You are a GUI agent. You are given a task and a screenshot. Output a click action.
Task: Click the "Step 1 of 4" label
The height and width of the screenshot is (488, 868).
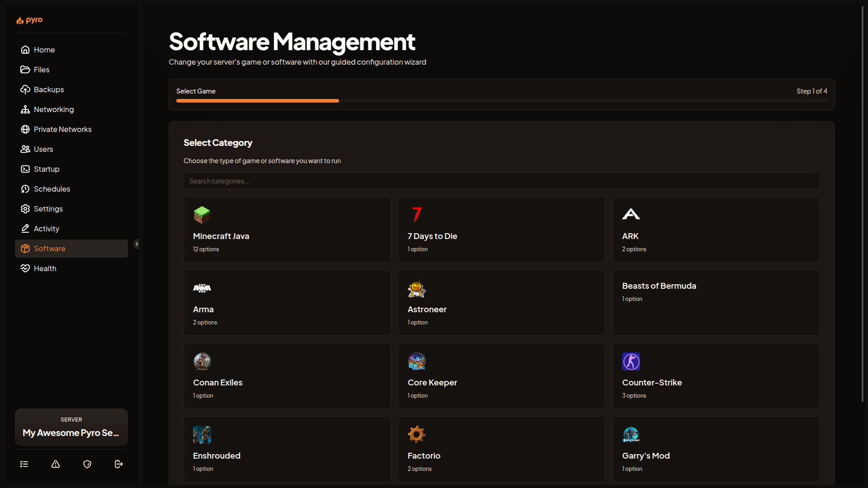click(812, 91)
